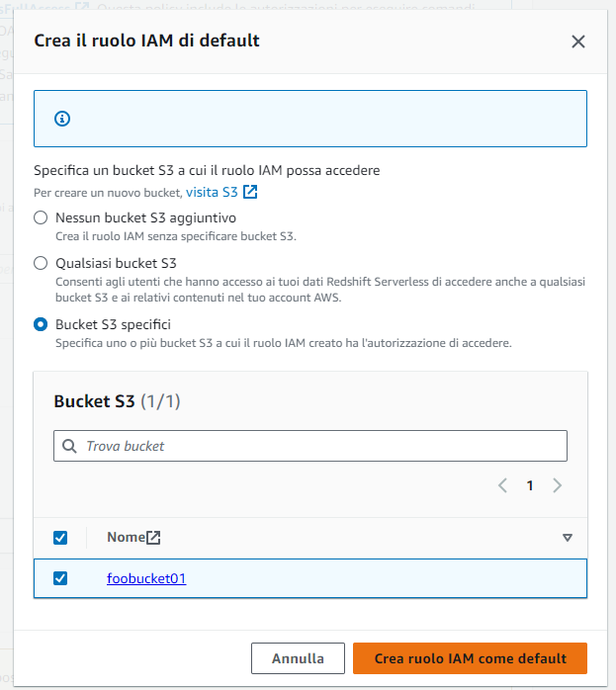Click the Nome column header
The height and width of the screenshot is (690, 616).
[x=127, y=538]
